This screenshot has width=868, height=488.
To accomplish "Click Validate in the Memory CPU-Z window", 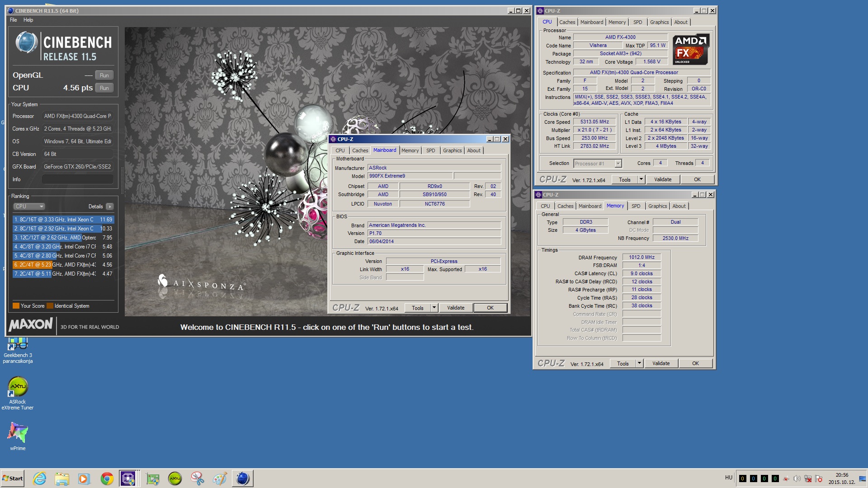I will [661, 363].
